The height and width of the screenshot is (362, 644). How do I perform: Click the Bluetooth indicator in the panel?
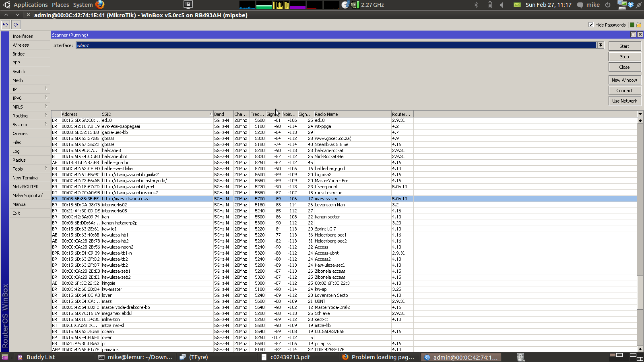coord(476,5)
